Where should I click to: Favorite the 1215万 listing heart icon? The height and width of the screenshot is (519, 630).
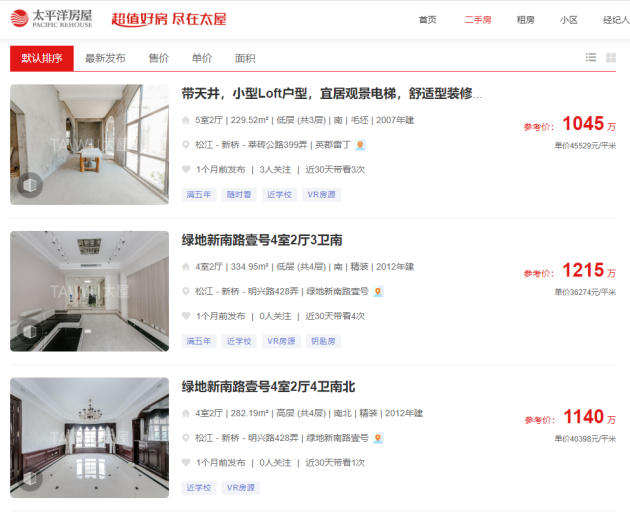pyautogui.click(x=186, y=316)
